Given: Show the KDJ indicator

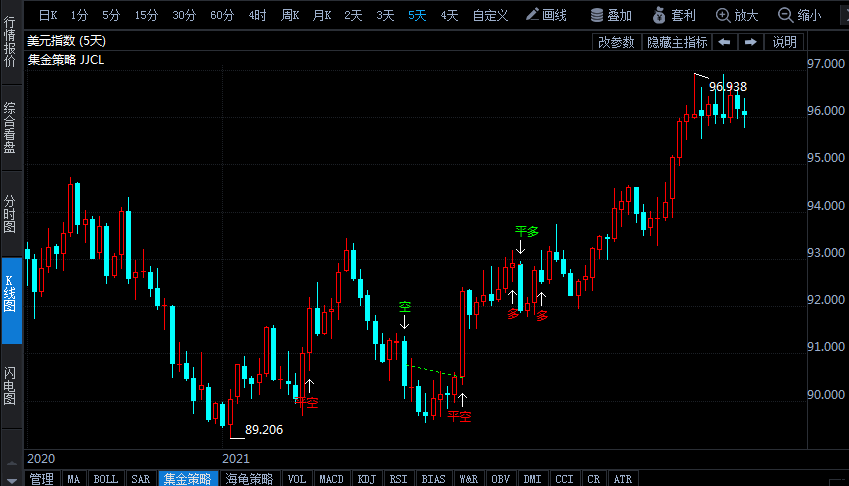Looking at the screenshot, I should pos(367,479).
